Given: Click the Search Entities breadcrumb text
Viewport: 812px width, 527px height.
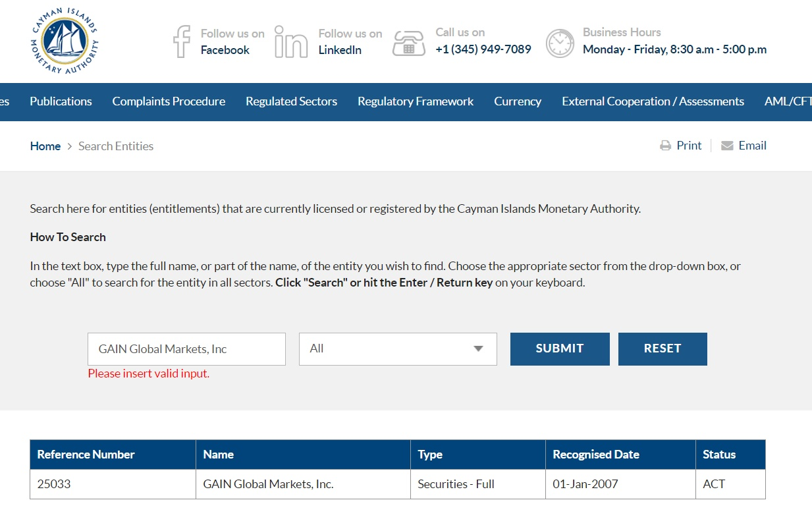Looking at the screenshot, I should (x=116, y=146).
